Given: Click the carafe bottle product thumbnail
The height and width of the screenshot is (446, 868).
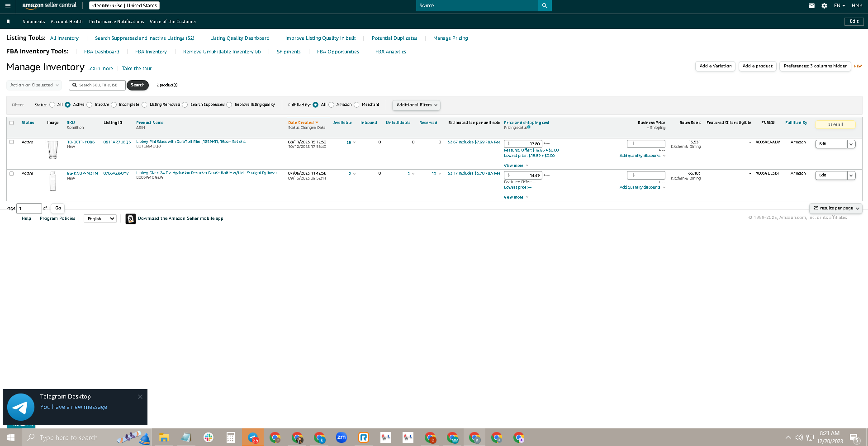Looking at the screenshot, I should click(53, 181).
